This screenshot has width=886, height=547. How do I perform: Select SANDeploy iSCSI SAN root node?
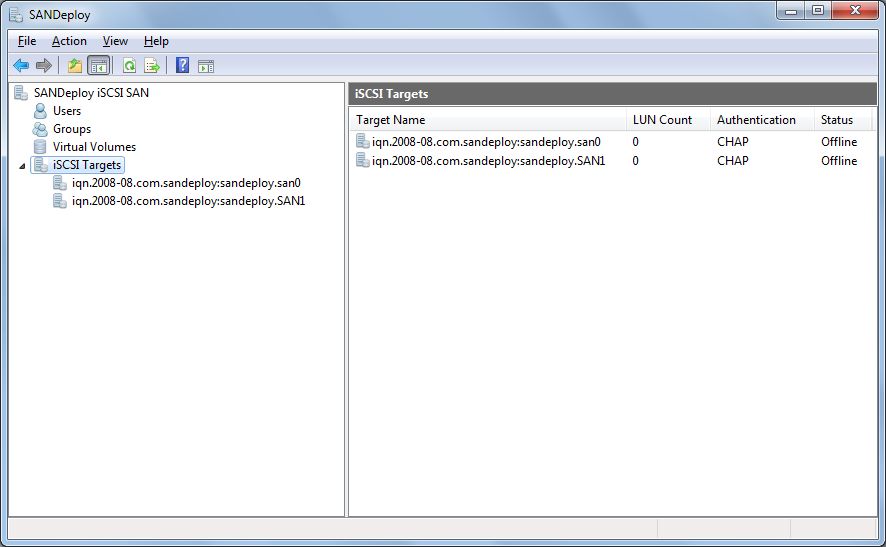[91, 93]
